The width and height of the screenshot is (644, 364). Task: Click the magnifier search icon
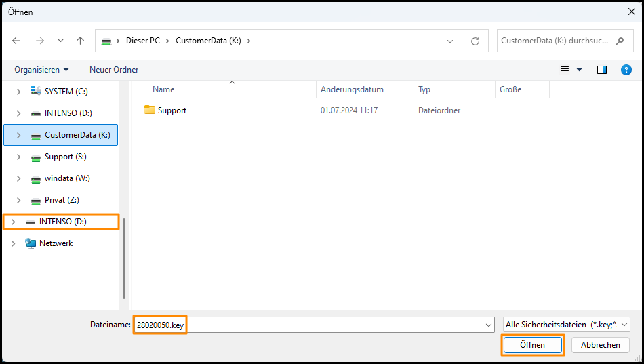(x=620, y=41)
